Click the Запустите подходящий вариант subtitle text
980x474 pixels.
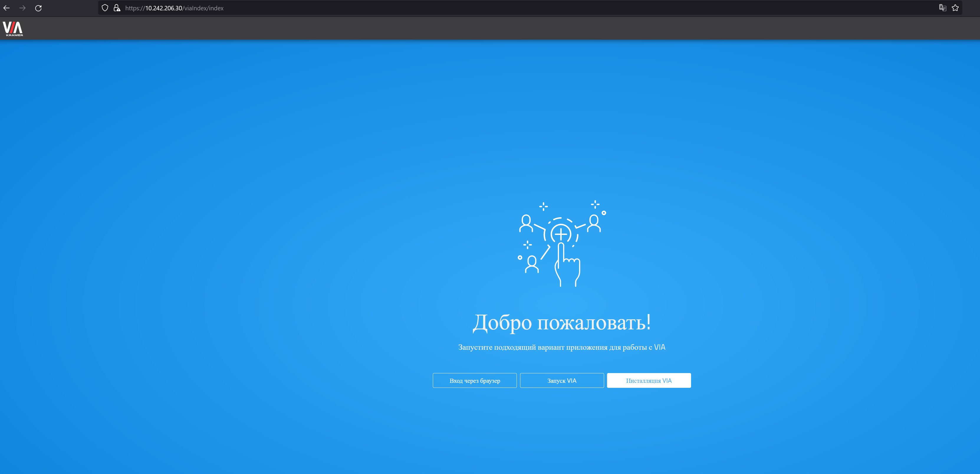(x=562, y=347)
